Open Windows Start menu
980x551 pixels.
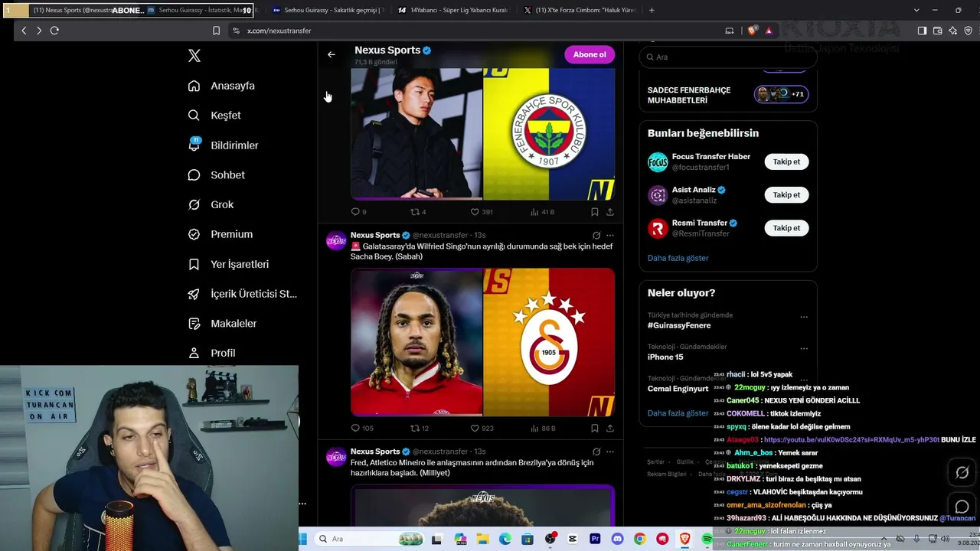[x=303, y=539]
